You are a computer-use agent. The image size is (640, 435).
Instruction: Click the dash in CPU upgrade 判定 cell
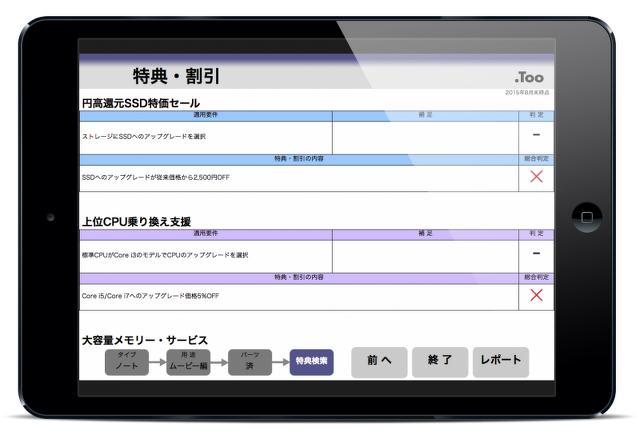536,254
